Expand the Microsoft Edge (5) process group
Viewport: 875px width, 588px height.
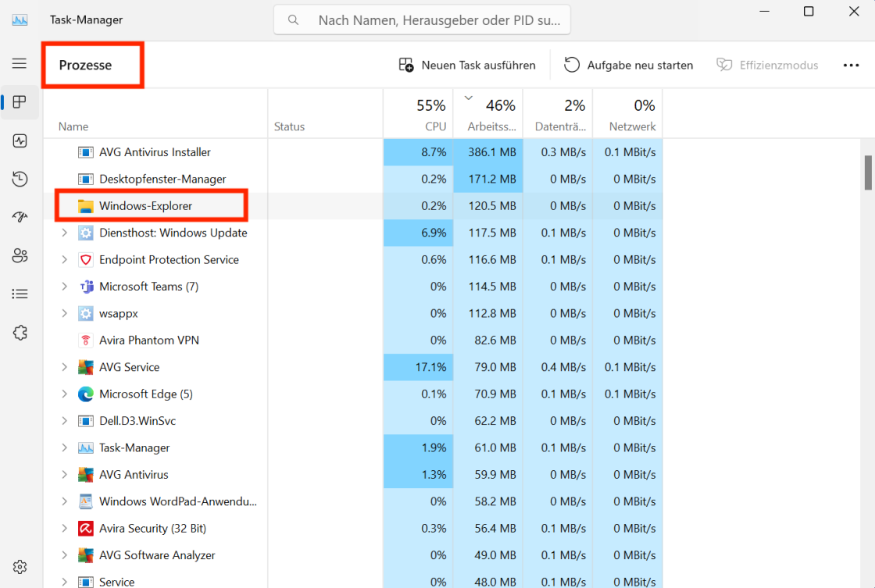(65, 394)
